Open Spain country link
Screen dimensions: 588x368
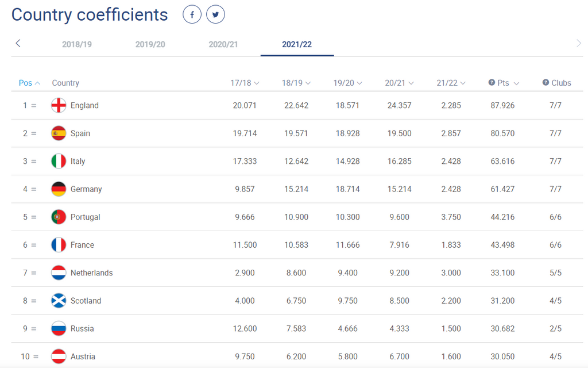pyautogui.click(x=80, y=133)
